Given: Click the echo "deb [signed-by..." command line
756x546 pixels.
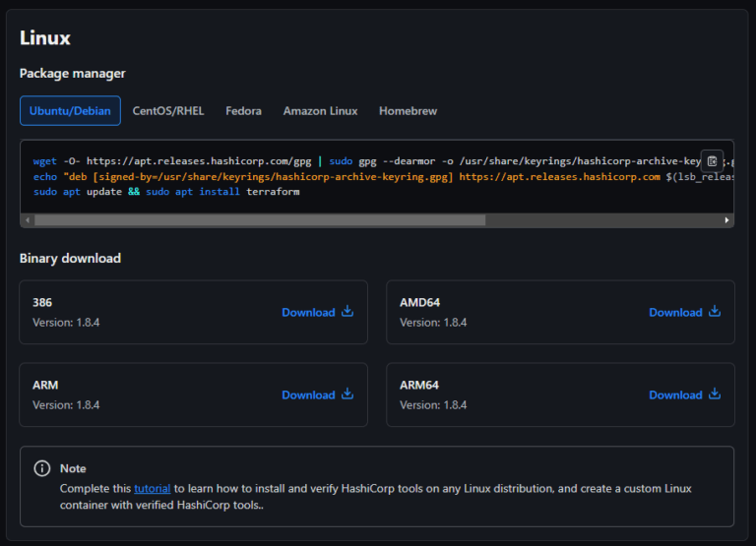Looking at the screenshot, I should click(x=383, y=177).
